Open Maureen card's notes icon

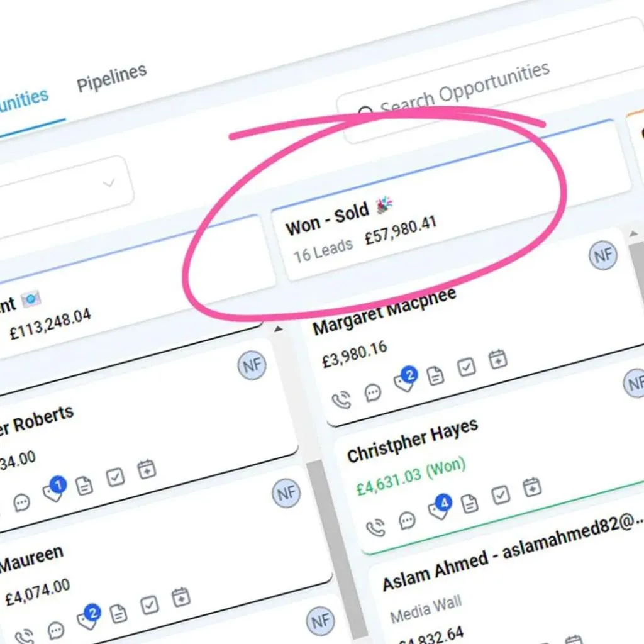point(118,614)
